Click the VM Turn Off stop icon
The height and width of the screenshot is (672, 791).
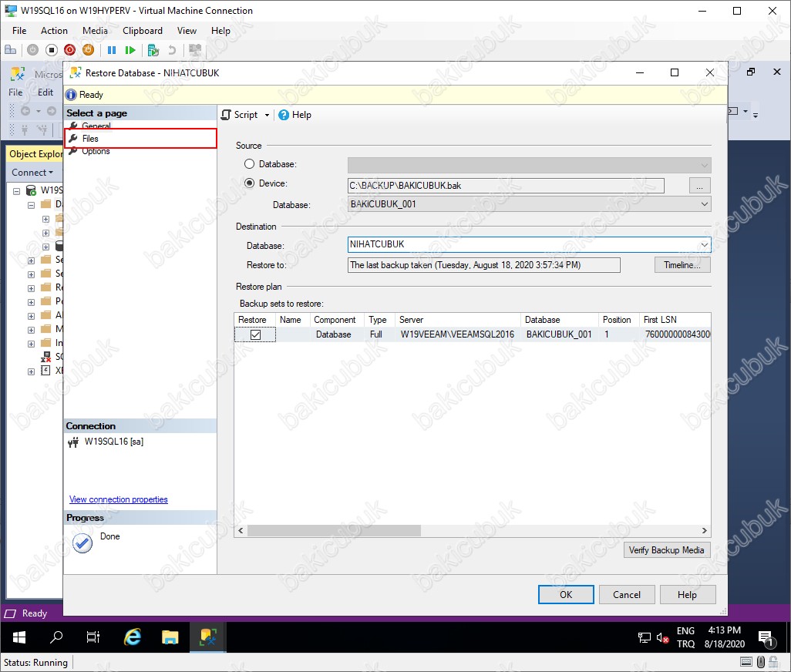point(52,50)
